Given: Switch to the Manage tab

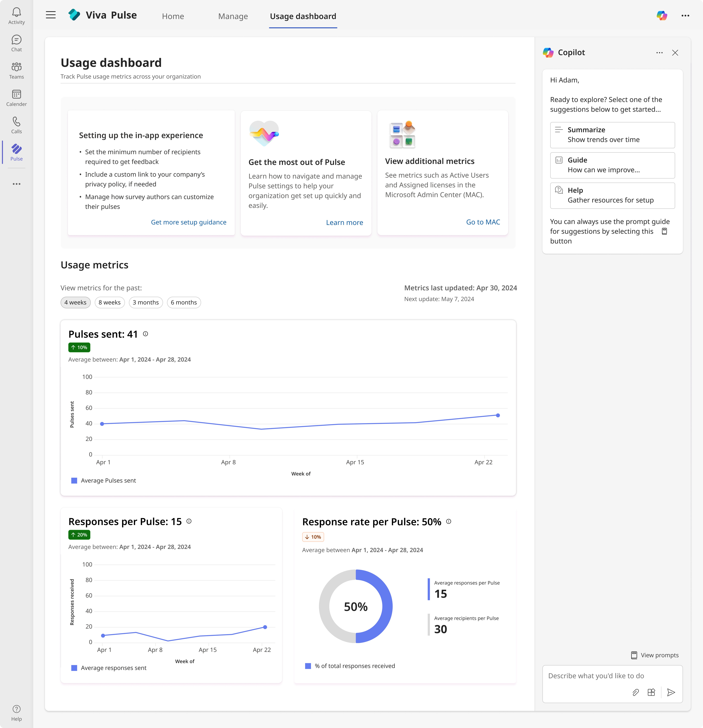Looking at the screenshot, I should click(x=233, y=16).
